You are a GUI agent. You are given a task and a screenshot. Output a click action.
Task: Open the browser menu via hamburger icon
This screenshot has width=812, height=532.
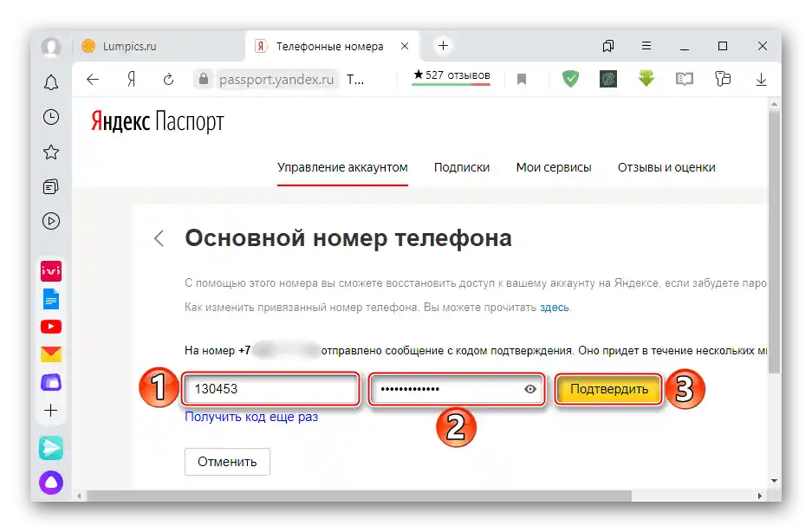(646, 46)
